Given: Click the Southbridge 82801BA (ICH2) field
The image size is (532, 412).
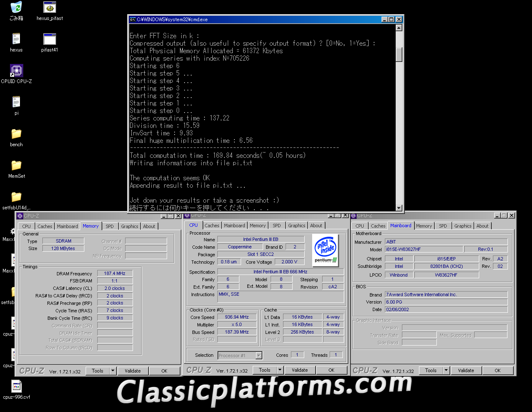Looking at the screenshot, I should (x=446, y=266).
